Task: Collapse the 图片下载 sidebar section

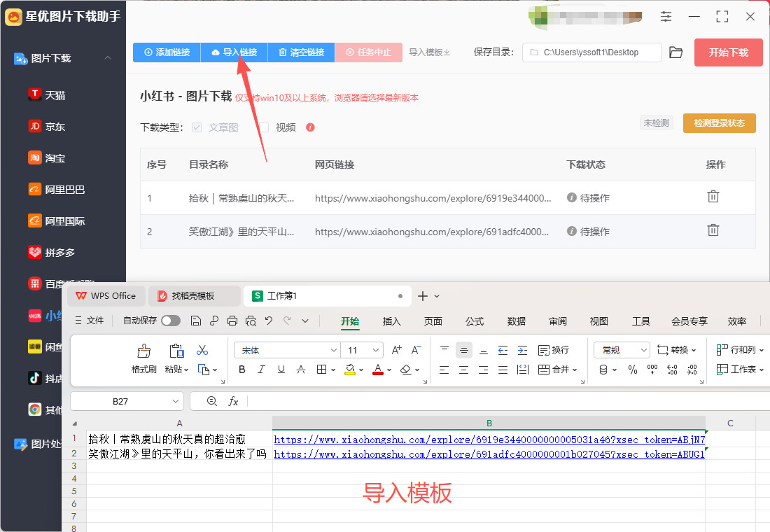Action: click(x=108, y=58)
